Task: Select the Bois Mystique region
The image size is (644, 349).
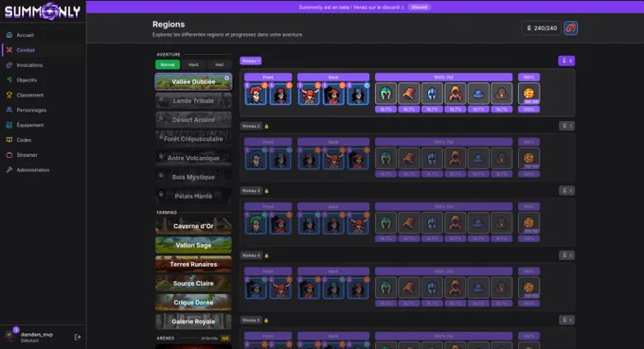Action: 193,177
